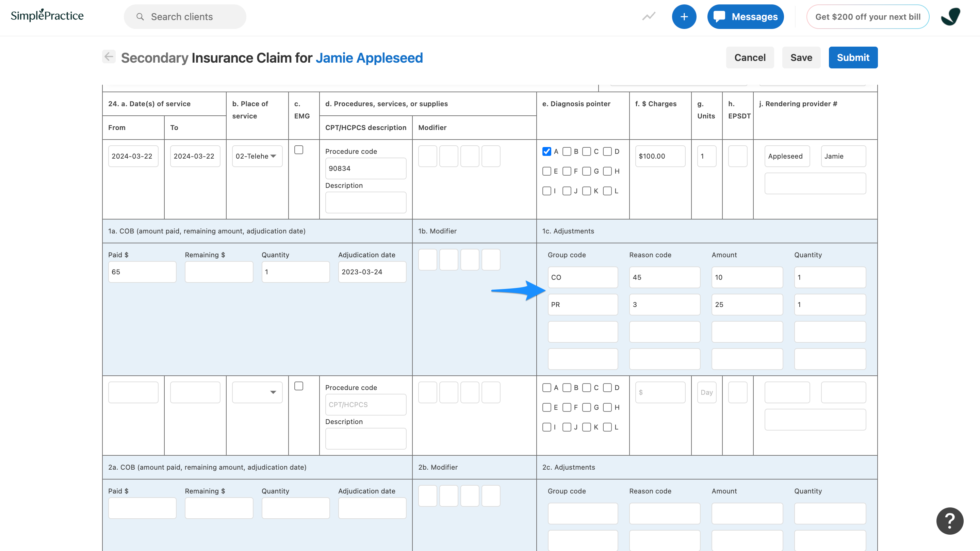Save the claim

click(801, 58)
